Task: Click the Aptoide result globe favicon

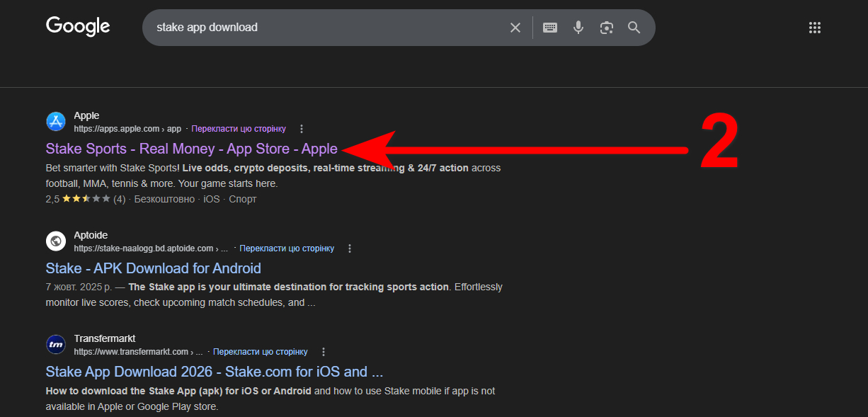Action: 56,241
